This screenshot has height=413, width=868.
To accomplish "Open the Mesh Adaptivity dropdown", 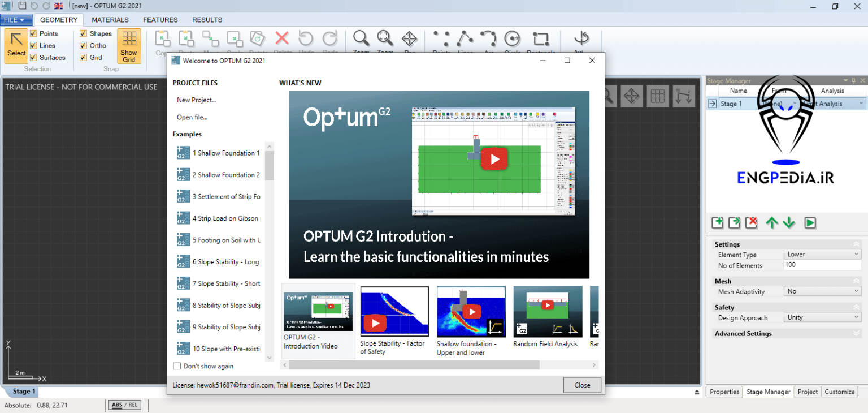I will pyautogui.click(x=822, y=291).
